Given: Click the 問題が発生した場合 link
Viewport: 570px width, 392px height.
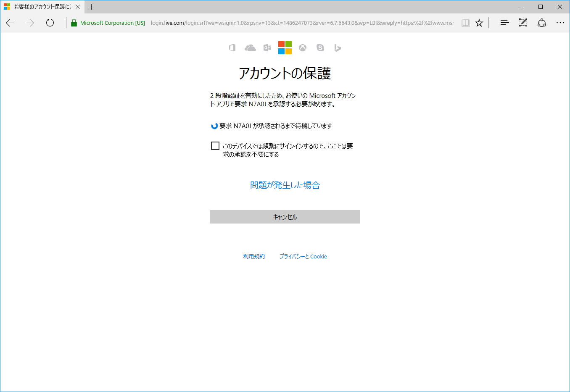Looking at the screenshot, I should click(285, 185).
